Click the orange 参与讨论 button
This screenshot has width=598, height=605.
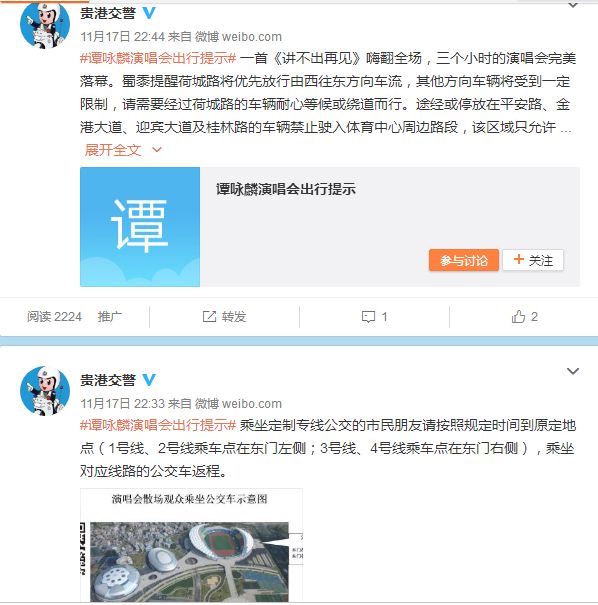click(464, 260)
